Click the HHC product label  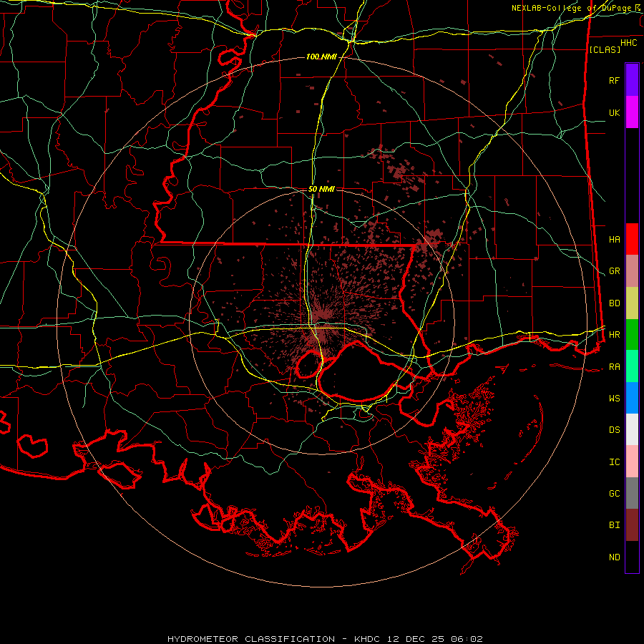[629, 43]
